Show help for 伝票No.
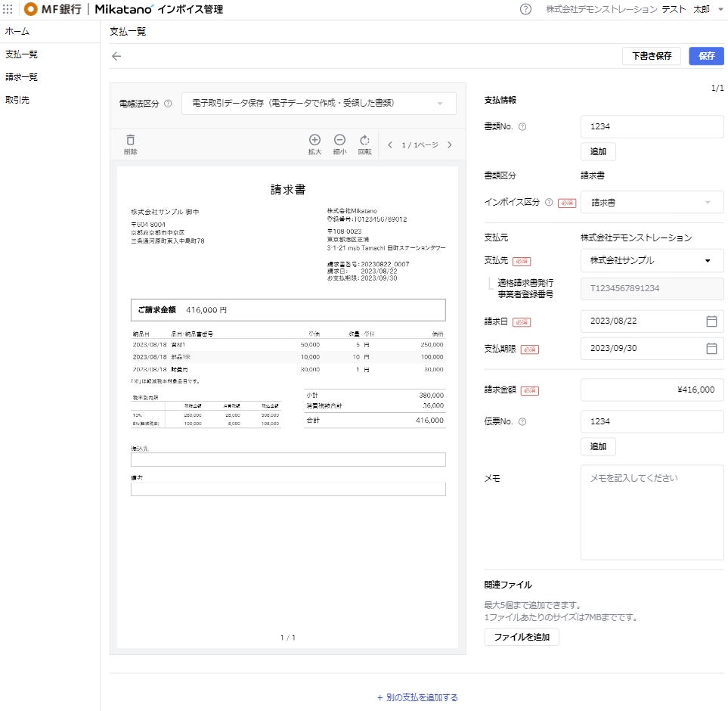Image resolution: width=728 pixels, height=711 pixels. [522, 421]
